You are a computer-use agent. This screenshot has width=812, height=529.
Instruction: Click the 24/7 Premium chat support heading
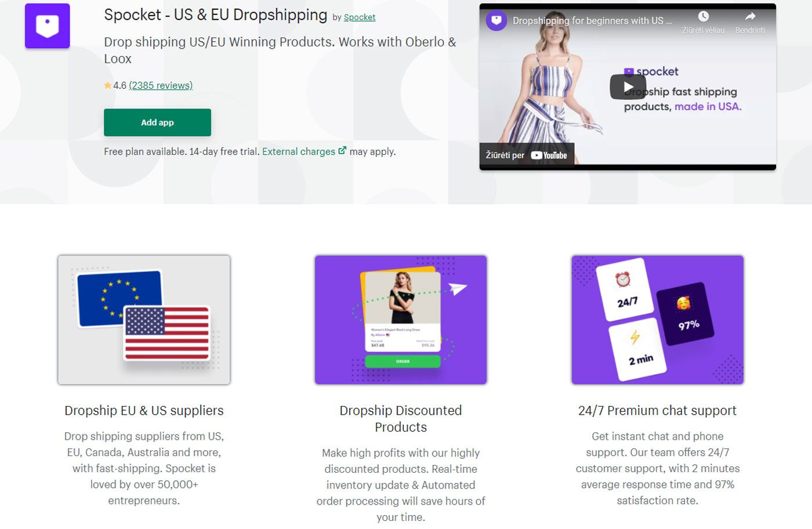pyautogui.click(x=657, y=411)
